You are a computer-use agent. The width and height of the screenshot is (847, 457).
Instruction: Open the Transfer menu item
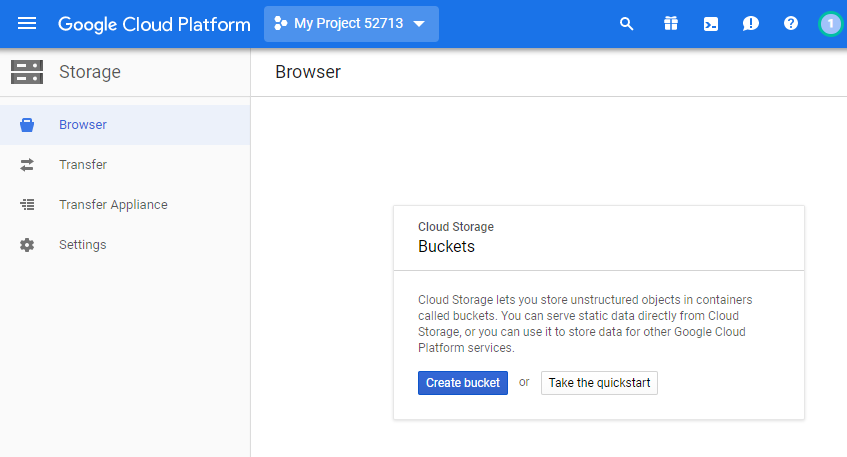(x=83, y=165)
